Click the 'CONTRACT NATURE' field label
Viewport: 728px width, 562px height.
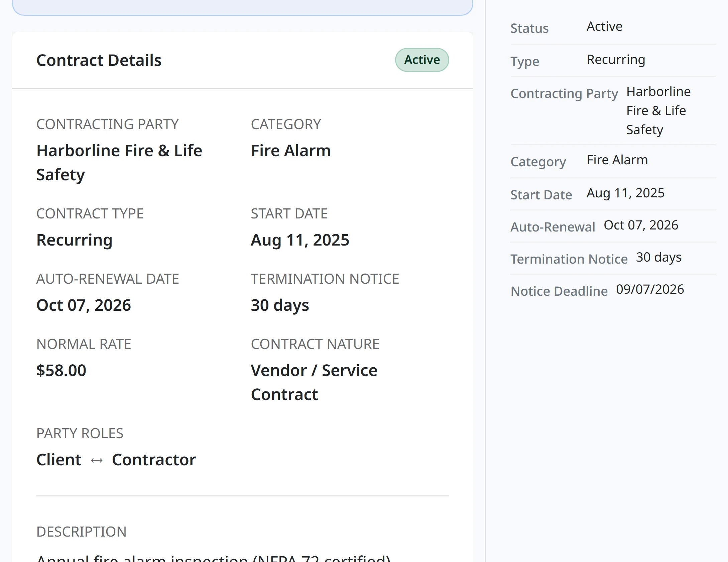click(315, 344)
